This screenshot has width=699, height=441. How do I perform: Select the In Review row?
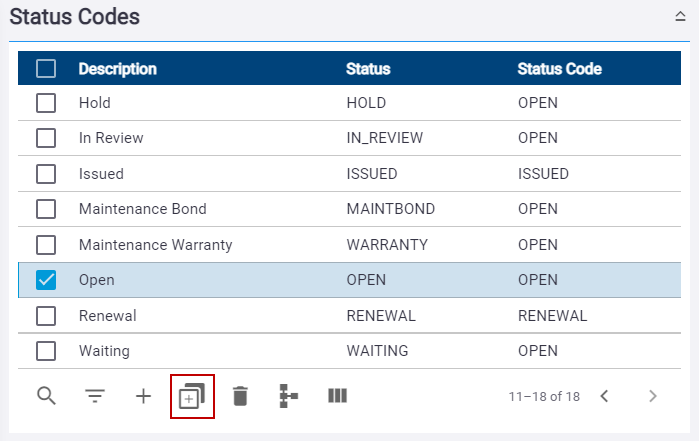350,138
